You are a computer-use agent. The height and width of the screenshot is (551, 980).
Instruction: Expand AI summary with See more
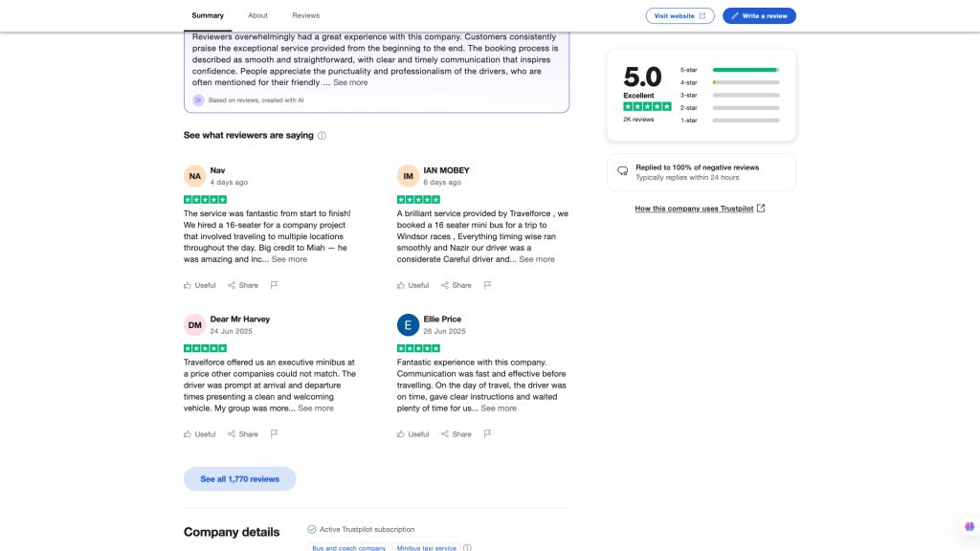point(350,82)
